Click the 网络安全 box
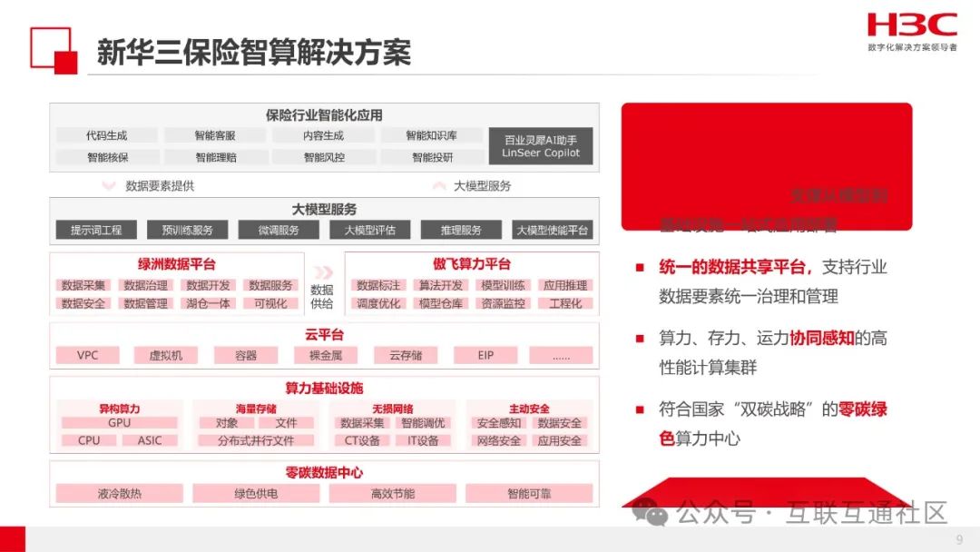The image size is (980, 552). [499, 440]
